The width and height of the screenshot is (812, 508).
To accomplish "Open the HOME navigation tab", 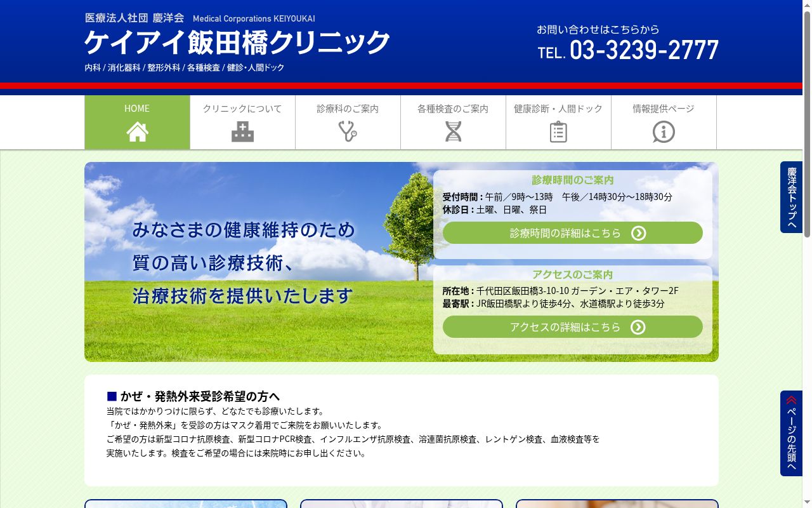I will tap(137, 123).
